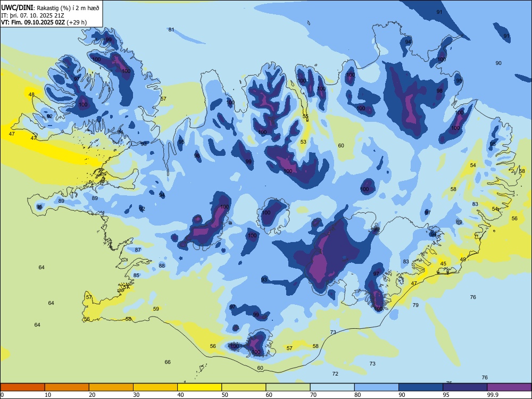Click the 20–30 legend color swatch
Viewport: 532px width, 399px height.
point(111,387)
